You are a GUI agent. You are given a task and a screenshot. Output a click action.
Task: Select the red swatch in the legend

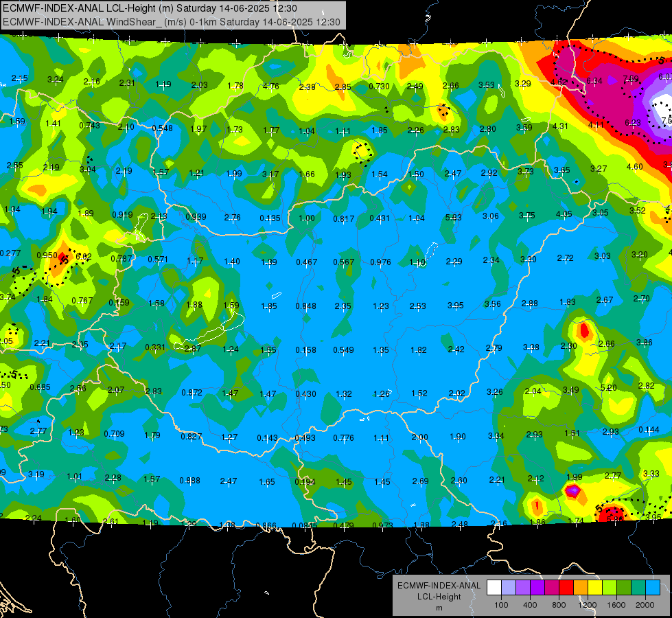[566, 588]
